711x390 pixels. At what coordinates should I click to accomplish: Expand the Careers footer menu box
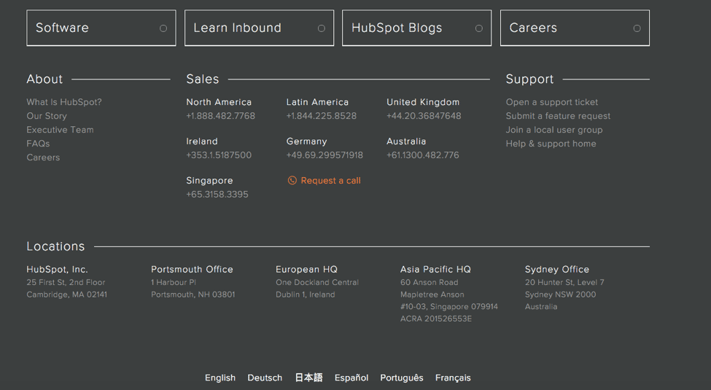click(x=575, y=28)
